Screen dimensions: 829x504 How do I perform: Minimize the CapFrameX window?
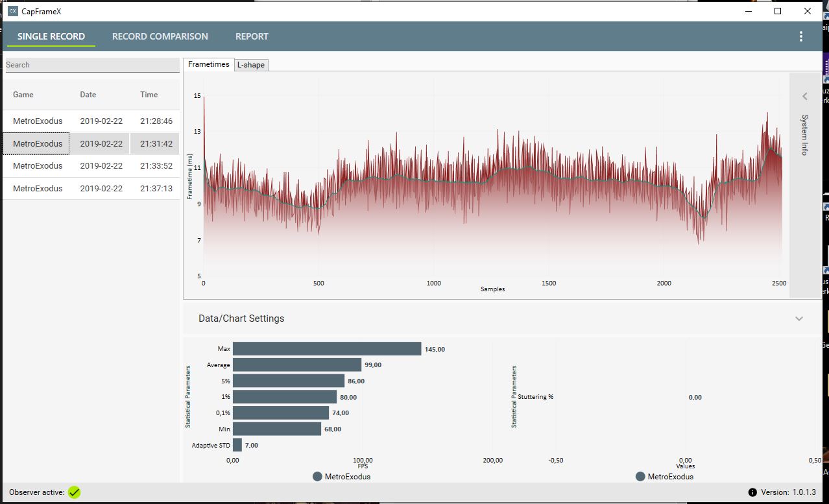pos(748,11)
